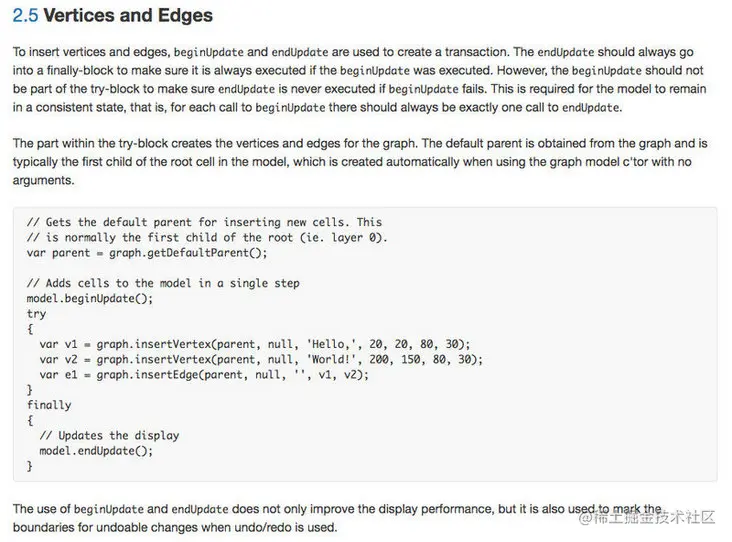Image resolution: width=732 pixels, height=542 pixels.
Task: Click the blue 2.5 section number link
Action: [x=25, y=17]
